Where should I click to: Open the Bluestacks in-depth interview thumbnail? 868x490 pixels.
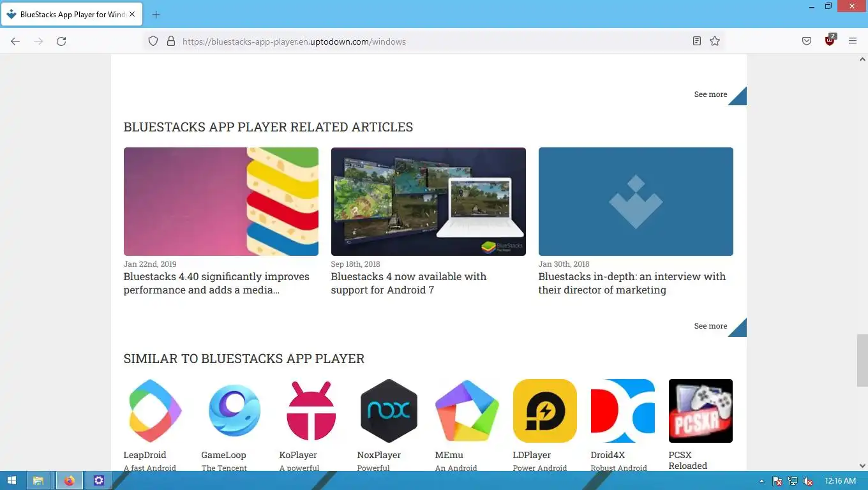point(636,202)
